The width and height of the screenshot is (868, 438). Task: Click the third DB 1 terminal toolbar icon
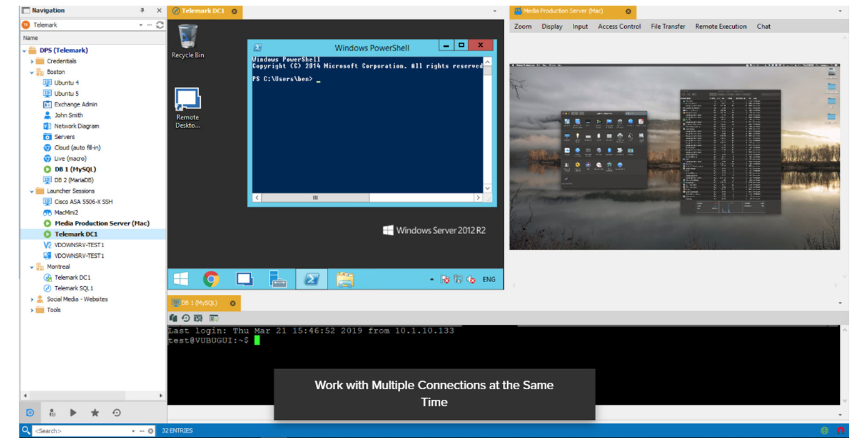tap(198, 318)
